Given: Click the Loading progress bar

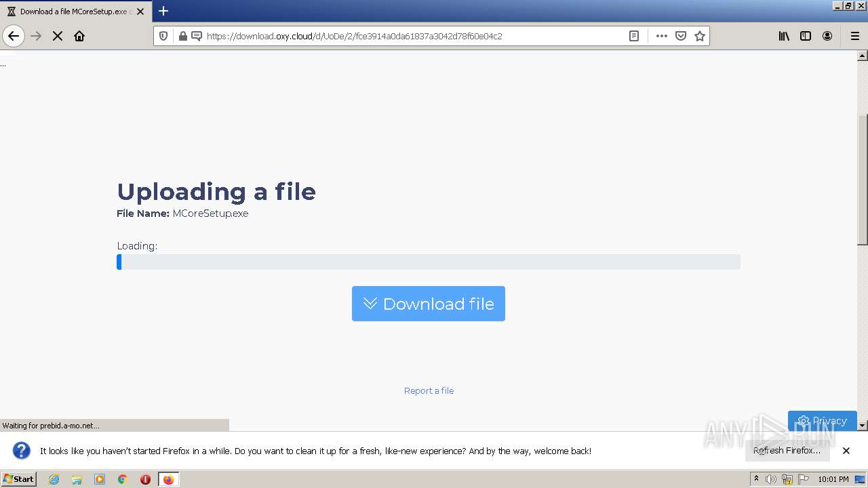Looking at the screenshot, I should pos(429,262).
